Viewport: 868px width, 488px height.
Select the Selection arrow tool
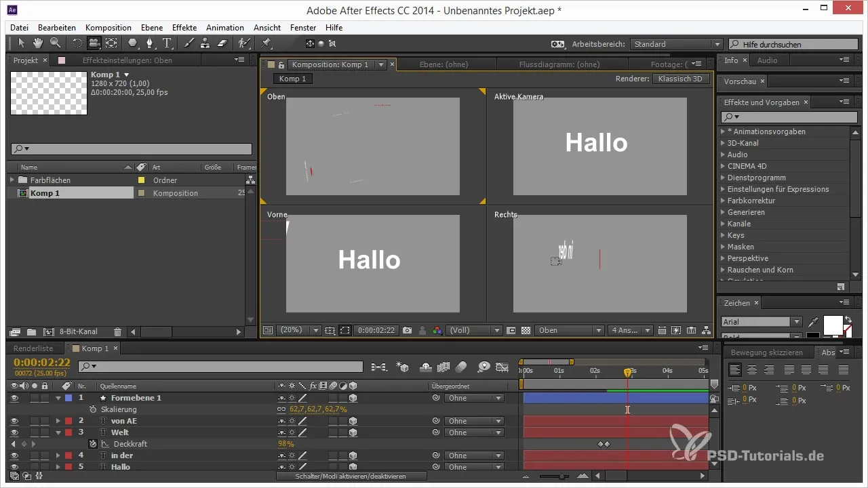(x=21, y=43)
